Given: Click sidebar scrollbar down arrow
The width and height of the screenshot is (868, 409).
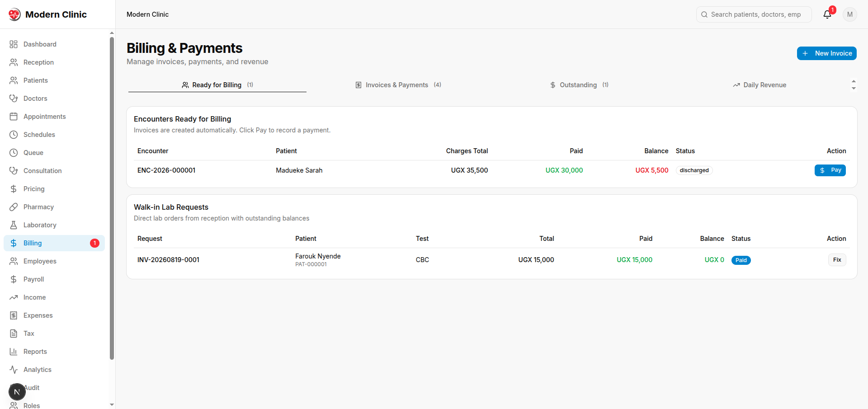Looking at the screenshot, I should (112, 405).
